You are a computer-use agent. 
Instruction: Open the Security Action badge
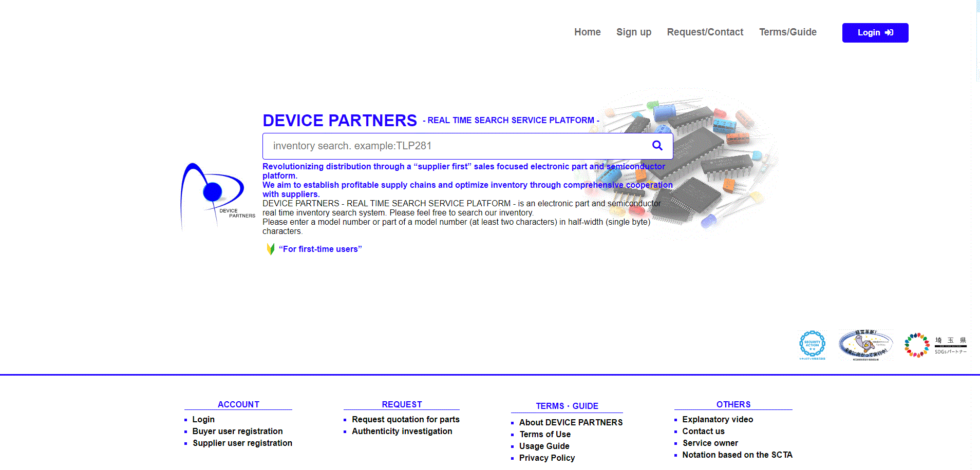coord(813,345)
